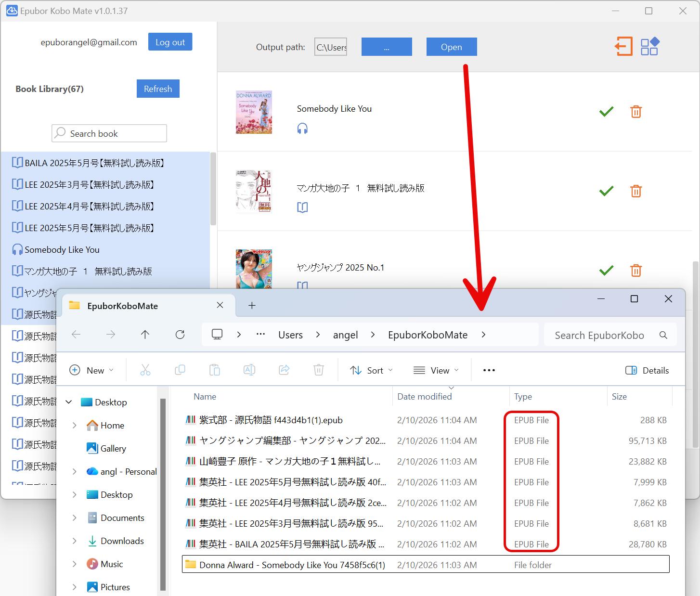Toggle the green checkmark for Somebody Like You
Screen dimensions: 700x596
click(x=606, y=111)
